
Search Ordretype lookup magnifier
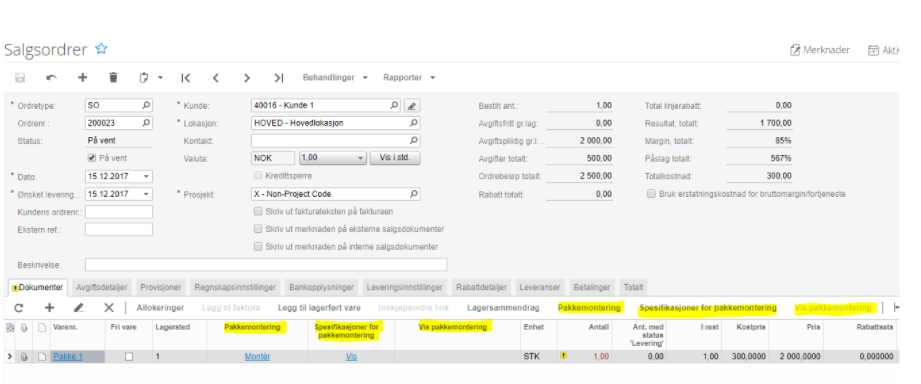(x=146, y=106)
